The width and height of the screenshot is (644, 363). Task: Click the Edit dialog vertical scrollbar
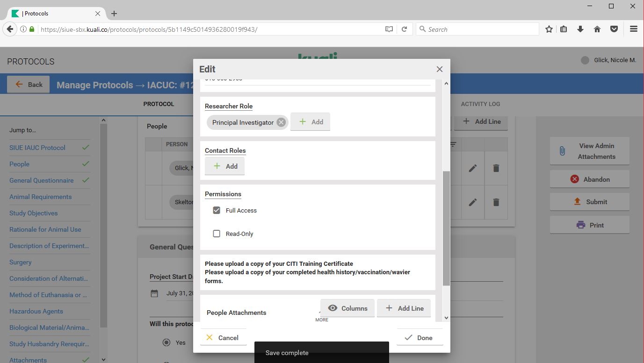pos(446,228)
